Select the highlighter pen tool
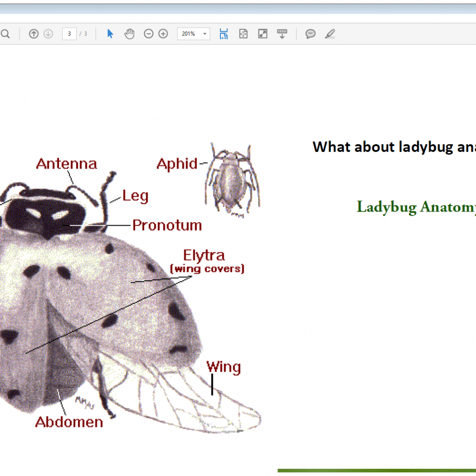Screen dimensions: 476x476 (330, 34)
